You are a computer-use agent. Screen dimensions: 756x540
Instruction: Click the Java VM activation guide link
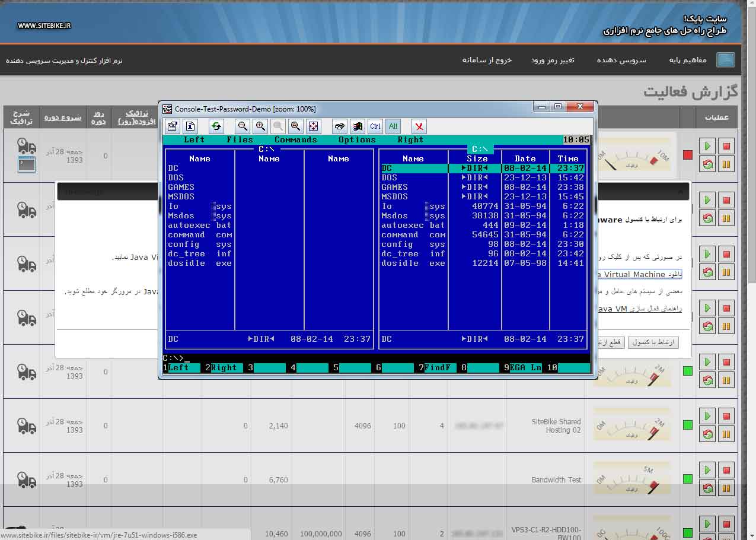coord(640,309)
